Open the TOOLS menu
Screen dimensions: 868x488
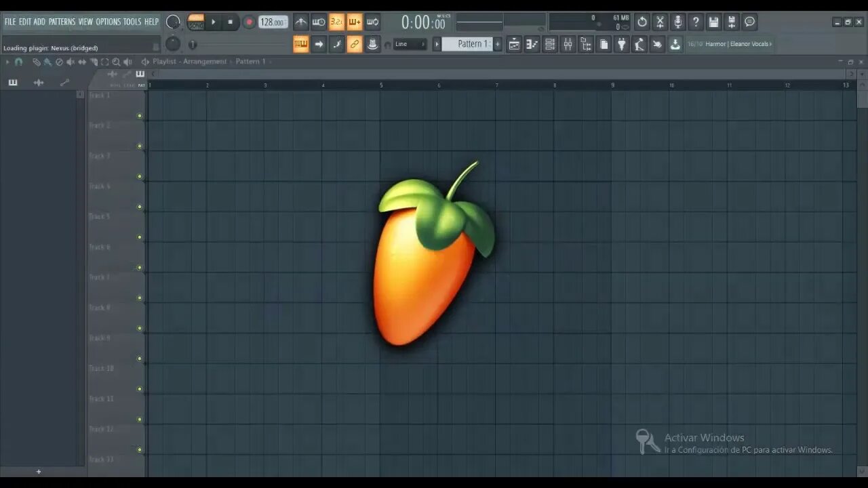[132, 22]
